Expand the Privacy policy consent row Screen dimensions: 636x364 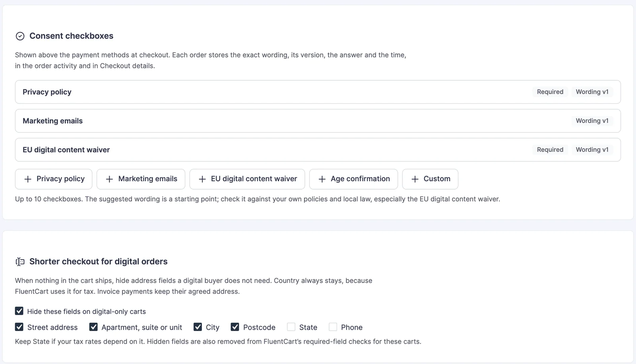pyautogui.click(x=318, y=92)
